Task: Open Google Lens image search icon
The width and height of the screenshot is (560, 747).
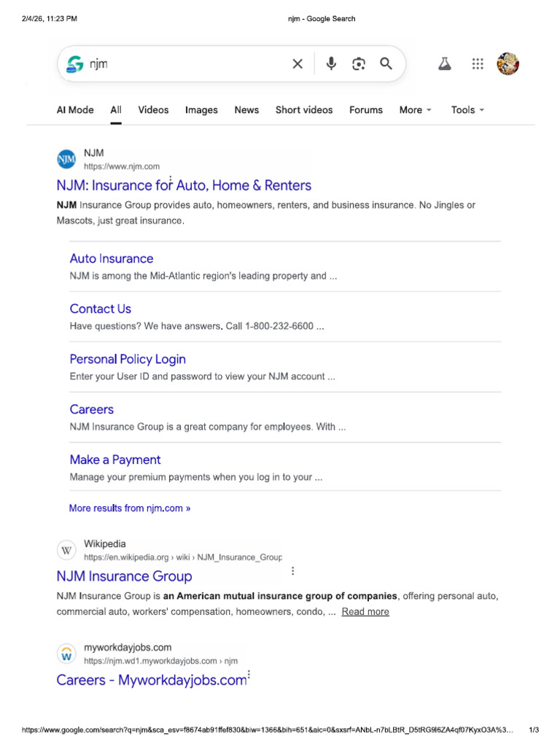Action: (359, 64)
